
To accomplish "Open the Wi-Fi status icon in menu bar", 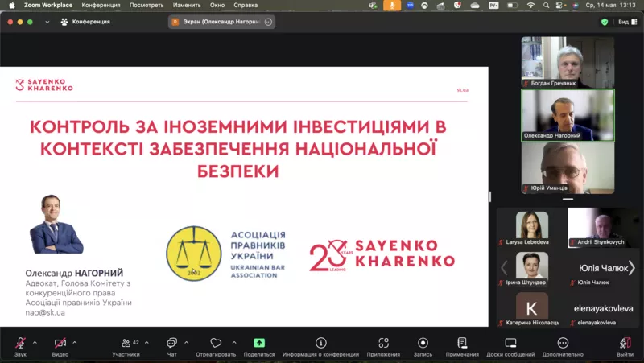I will [x=530, y=6].
